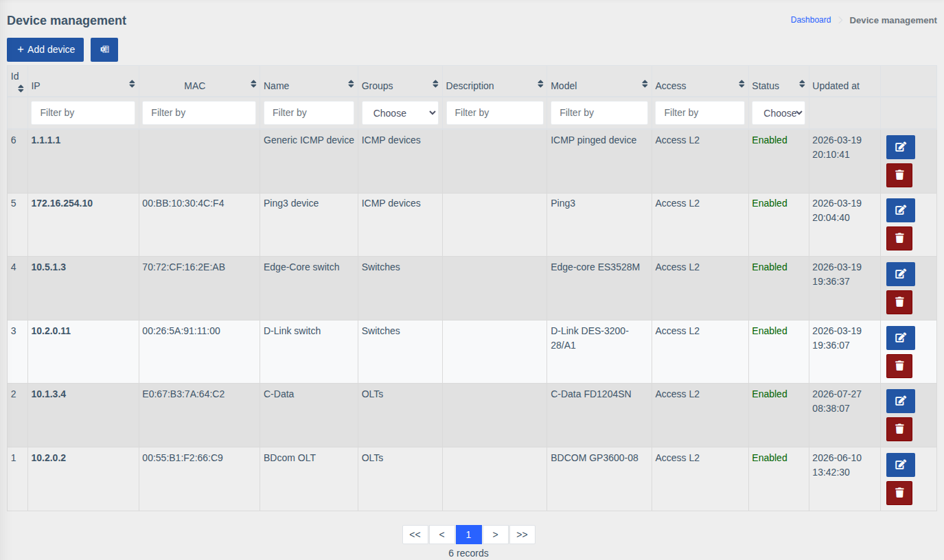Image resolution: width=944 pixels, height=560 pixels.
Task: Edit the Edge-Core switch entry
Action: pyautogui.click(x=900, y=274)
